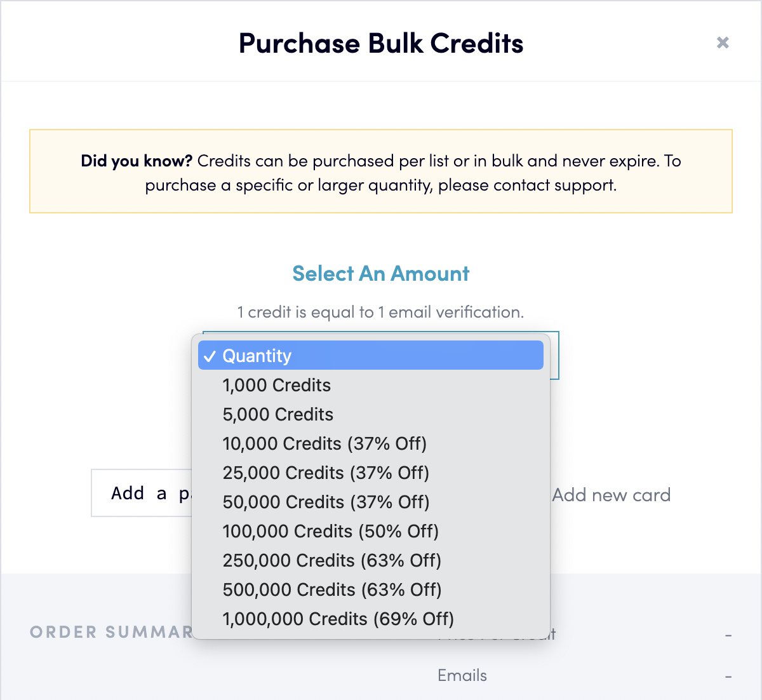Click the Order Summary label
The image size is (762, 700).
[111, 632]
